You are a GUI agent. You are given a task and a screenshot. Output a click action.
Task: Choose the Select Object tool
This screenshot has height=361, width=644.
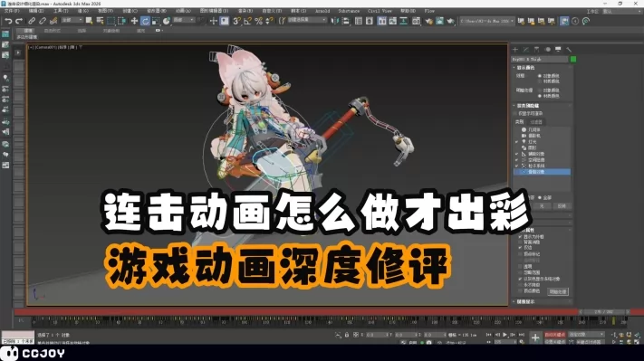[89, 21]
